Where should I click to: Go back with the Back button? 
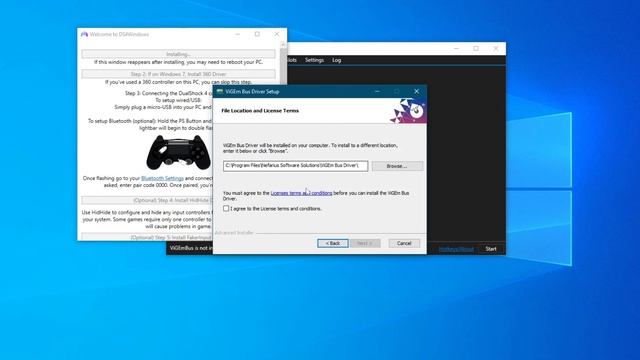point(333,243)
